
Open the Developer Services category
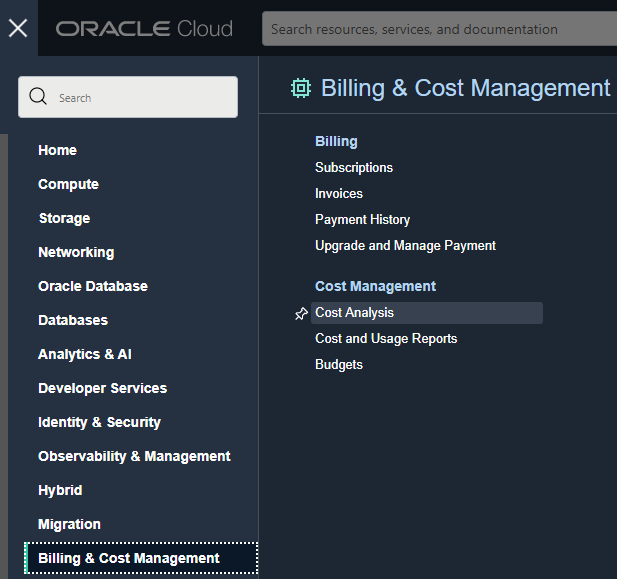click(102, 388)
